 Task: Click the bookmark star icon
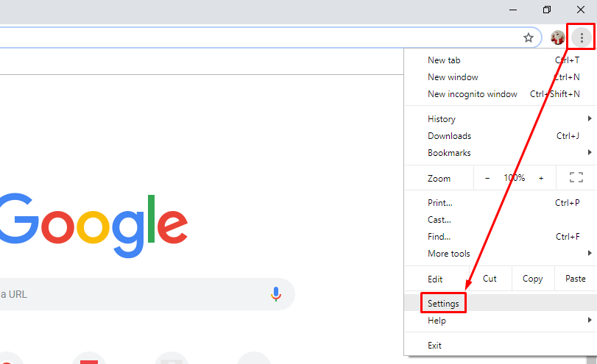(528, 38)
